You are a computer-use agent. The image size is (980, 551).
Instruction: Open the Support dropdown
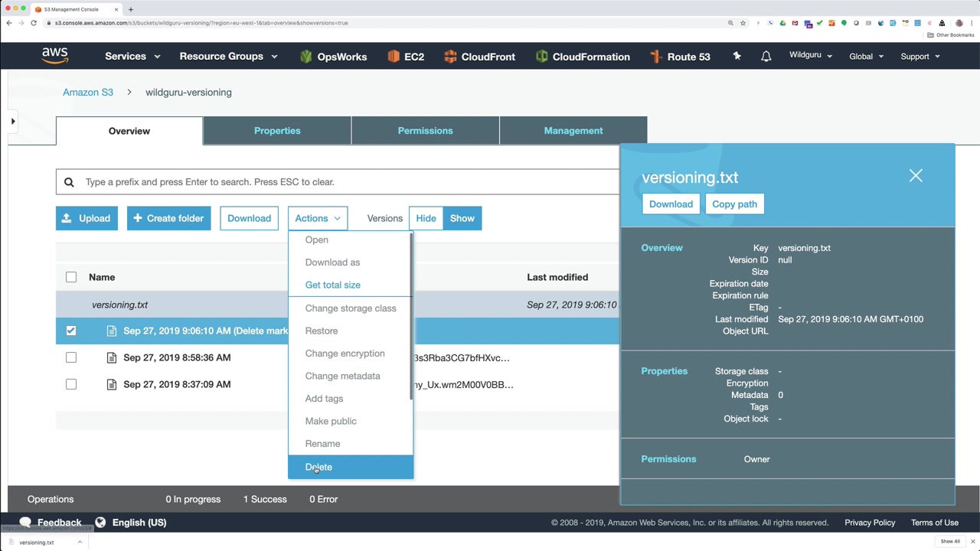click(x=920, y=56)
